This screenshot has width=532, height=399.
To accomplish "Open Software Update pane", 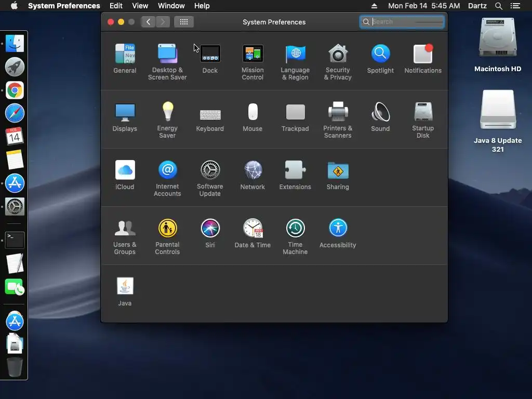I will pyautogui.click(x=210, y=178).
